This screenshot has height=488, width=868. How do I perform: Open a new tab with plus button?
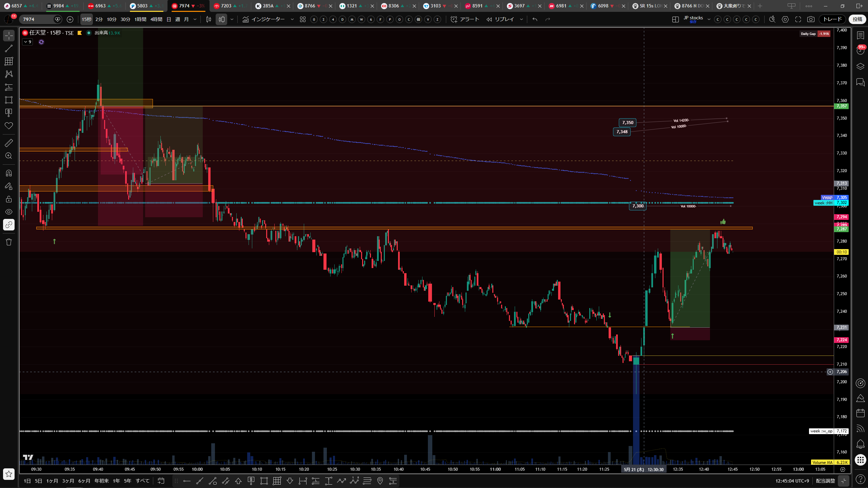pos(760,6)
